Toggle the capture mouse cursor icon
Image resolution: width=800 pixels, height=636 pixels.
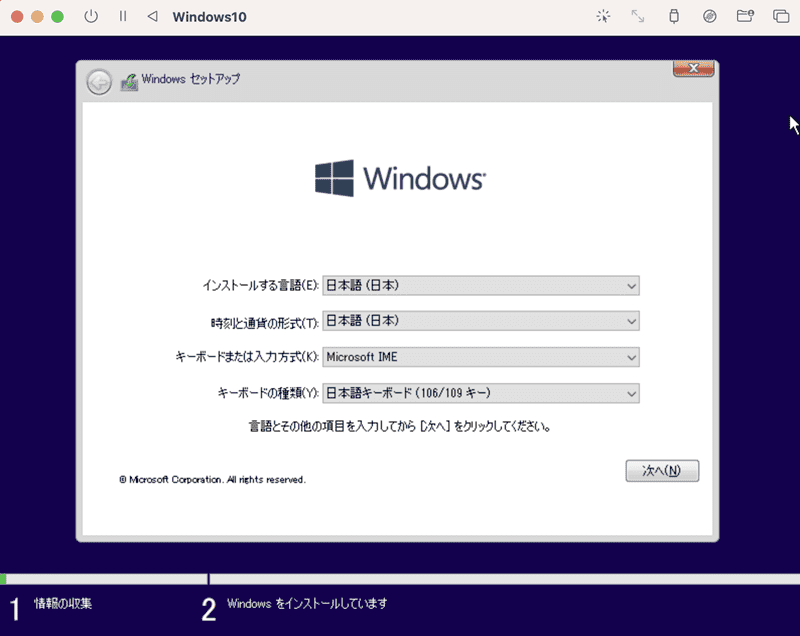603,16
